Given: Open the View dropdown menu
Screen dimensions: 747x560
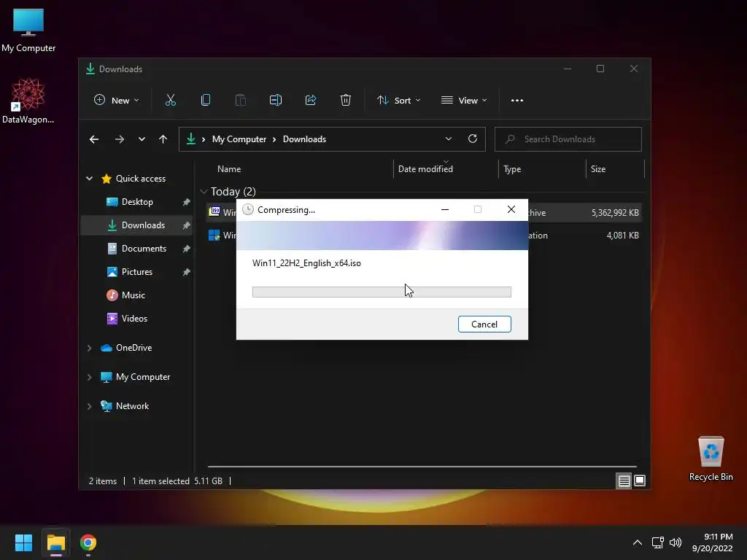Looking at the screenshot, I should pyautogui.click(x=464, y=101).
